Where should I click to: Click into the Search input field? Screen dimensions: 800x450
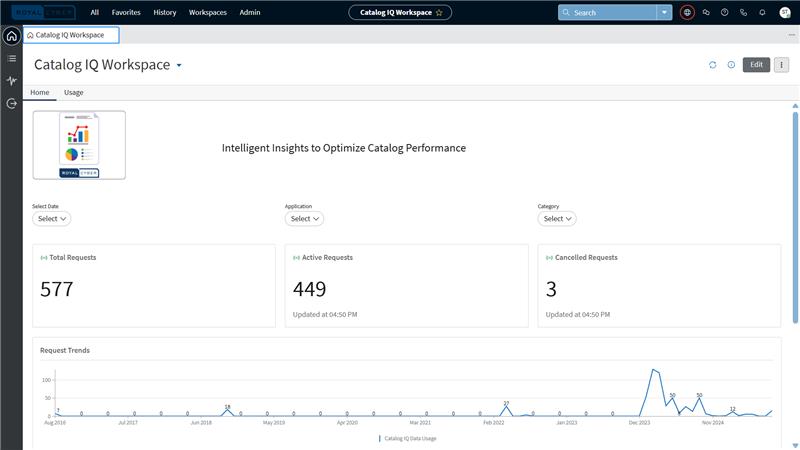click(x=612, y=12)
